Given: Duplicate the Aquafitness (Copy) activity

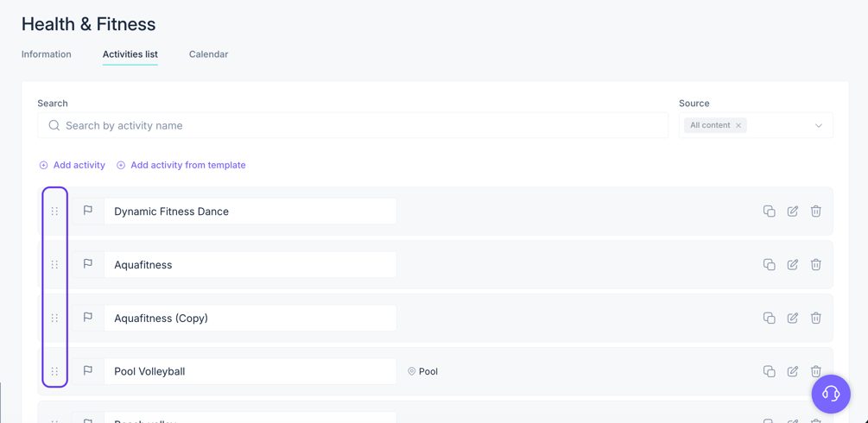Looking at the screenshot, I should [x=769, y=318].
